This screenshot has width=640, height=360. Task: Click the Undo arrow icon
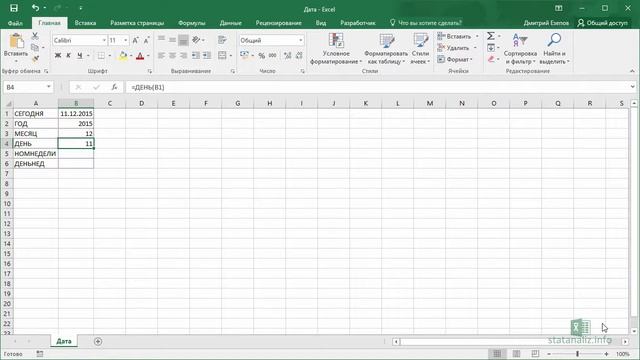click(x=36, y=8)
